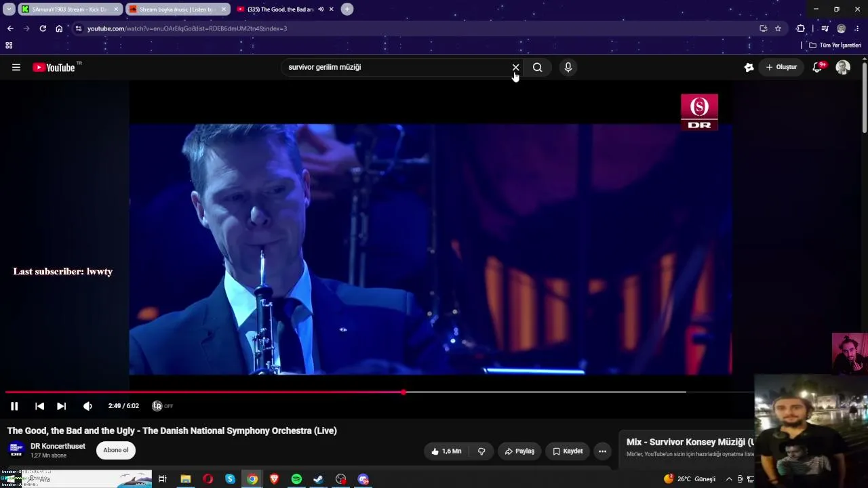Open a new browser tab
Image resolution: width=868 pixels, height=488 pixels.
347,9
